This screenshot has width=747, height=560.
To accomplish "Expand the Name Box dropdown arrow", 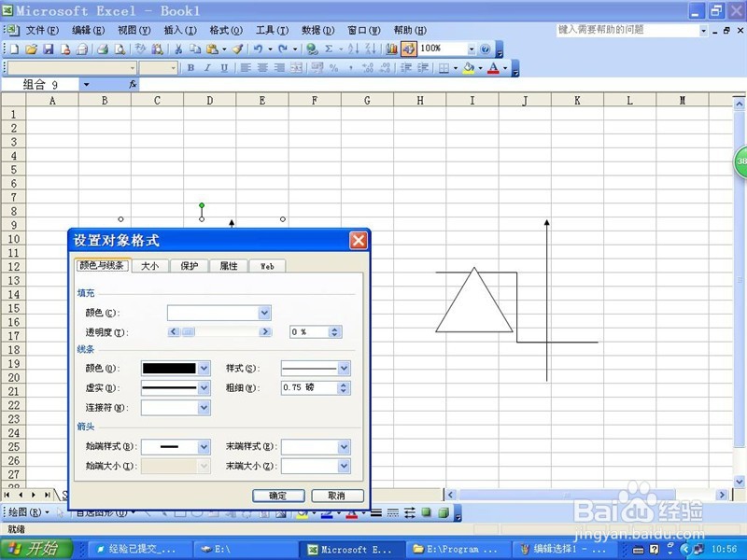I will coord(86,85).
